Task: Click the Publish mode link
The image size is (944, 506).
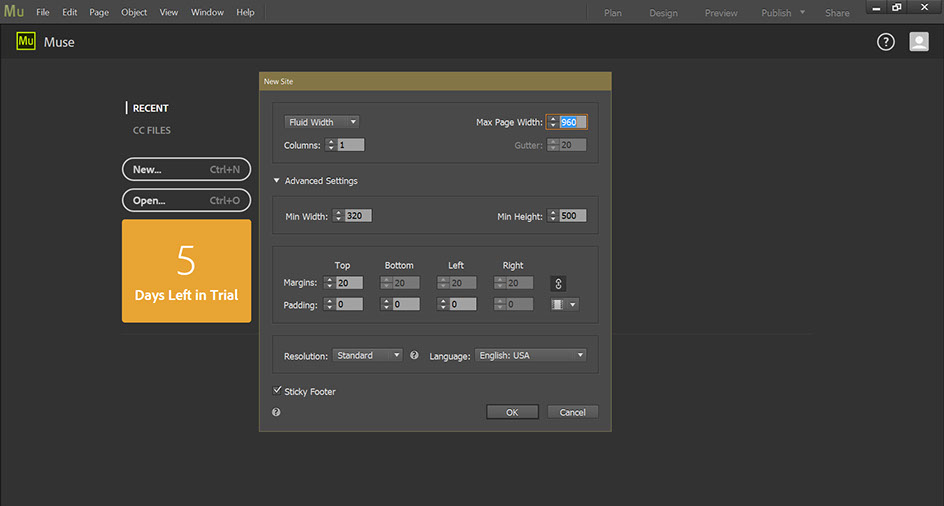Action: (776, 13)
